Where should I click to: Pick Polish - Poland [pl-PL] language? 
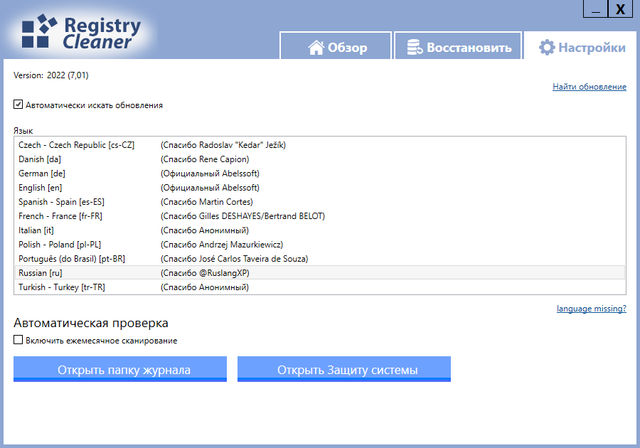pyautogui.click(x=320, y=244)
